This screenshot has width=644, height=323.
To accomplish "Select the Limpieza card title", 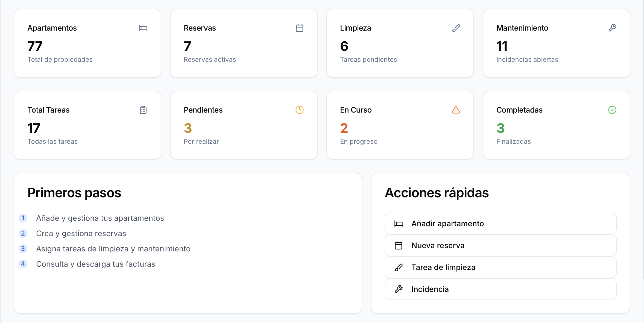I will [356, 28].
